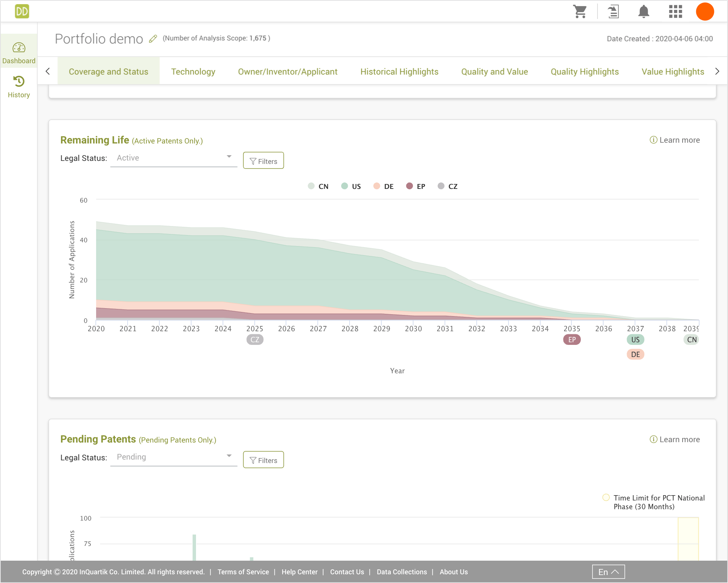Open Pending legal status dropdown
The image size is (728, 583).
[x=174, y=457]
